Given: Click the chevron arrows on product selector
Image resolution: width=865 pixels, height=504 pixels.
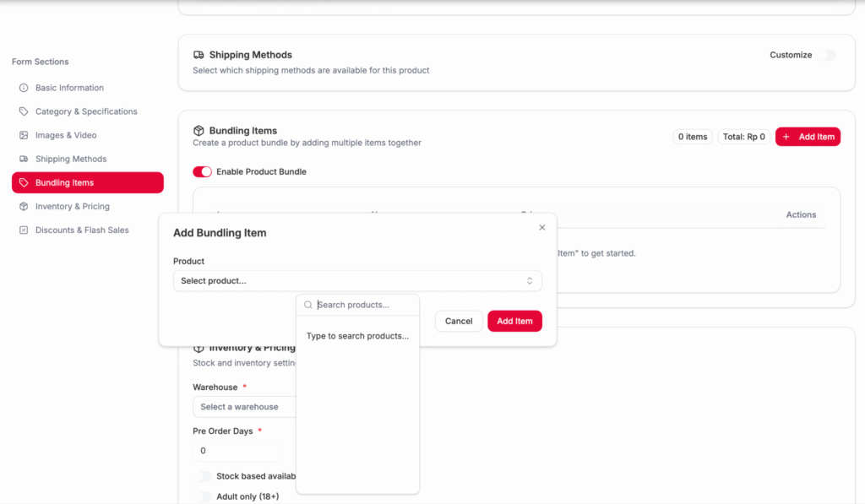Looking at the screenshot, I should (530, 280).
